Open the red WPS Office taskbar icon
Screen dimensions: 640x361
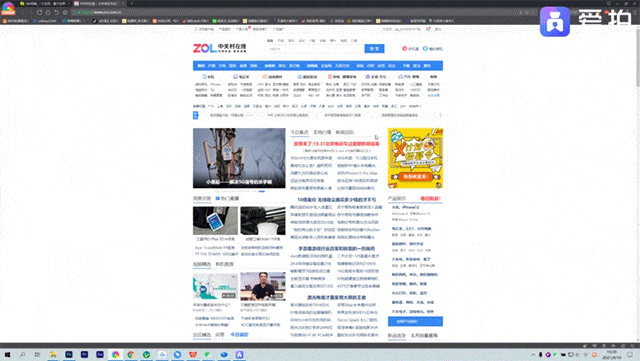(193, 355)
